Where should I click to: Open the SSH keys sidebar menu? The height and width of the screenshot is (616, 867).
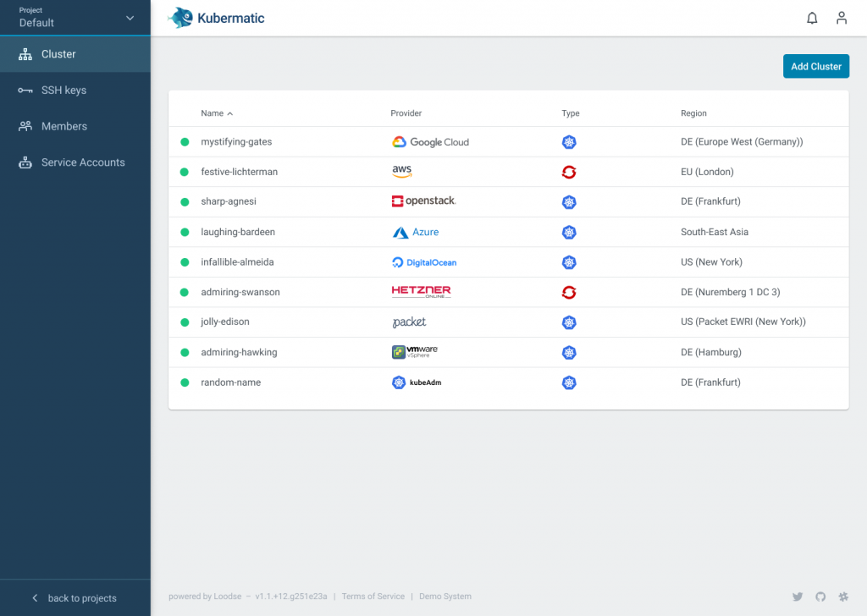click(x=75, y=90)
